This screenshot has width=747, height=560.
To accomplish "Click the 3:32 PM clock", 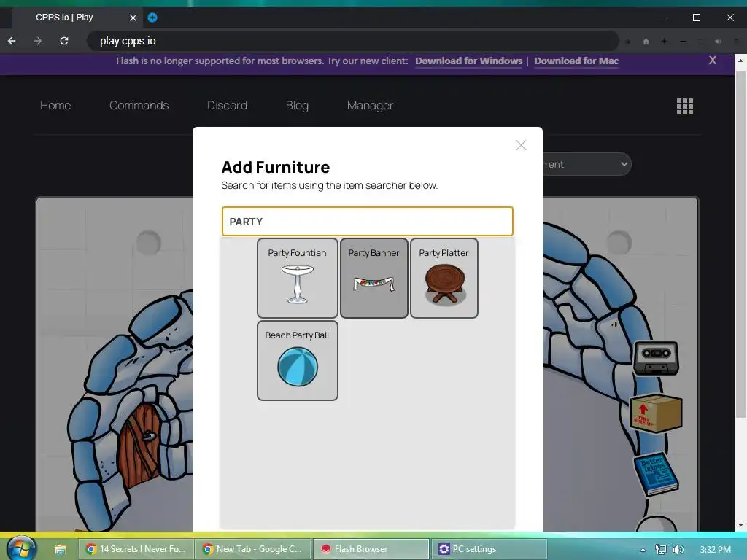I will (x=715, y=550).
